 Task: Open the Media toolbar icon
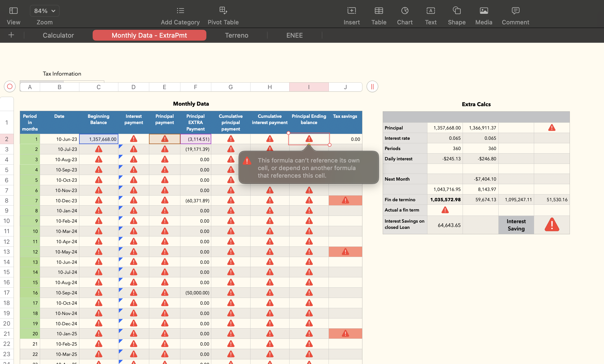[484, 11]
